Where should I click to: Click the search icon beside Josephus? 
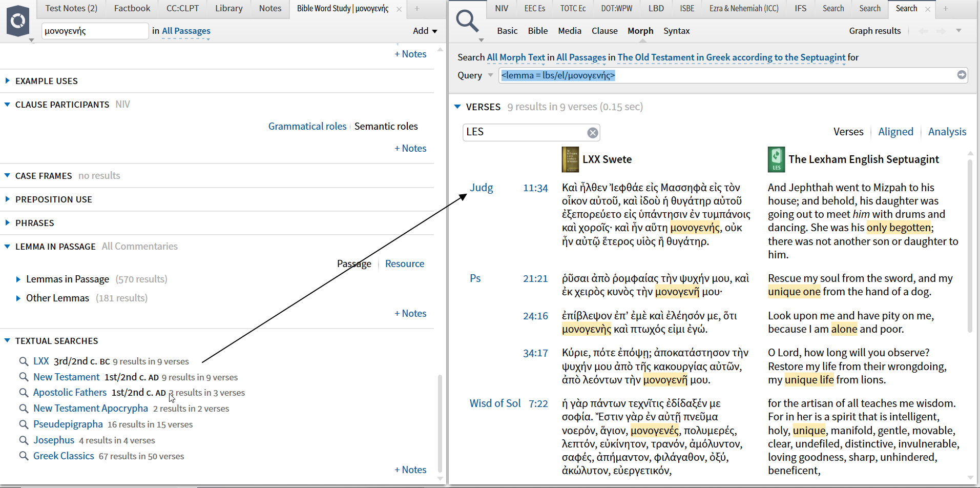(24, 440)
